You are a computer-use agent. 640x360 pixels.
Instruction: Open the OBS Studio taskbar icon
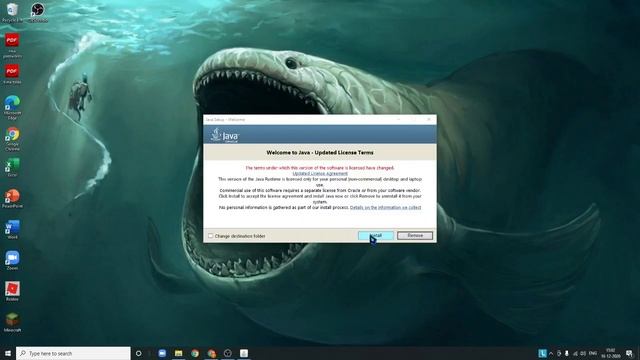[228, 353]
